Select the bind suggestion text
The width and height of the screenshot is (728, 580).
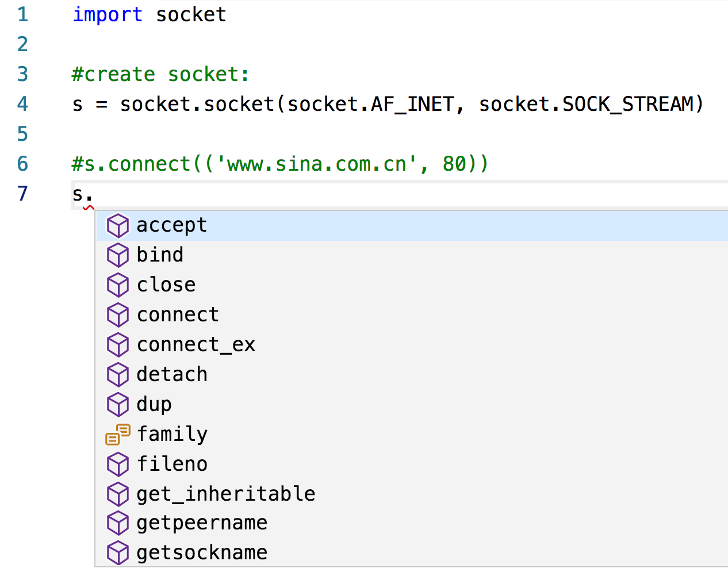(x=160, y=255)
